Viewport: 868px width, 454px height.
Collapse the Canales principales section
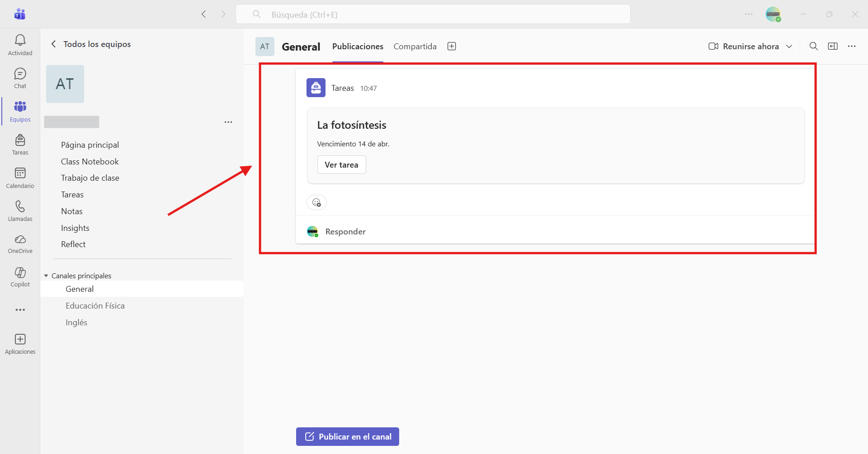[x=46, y=276]
